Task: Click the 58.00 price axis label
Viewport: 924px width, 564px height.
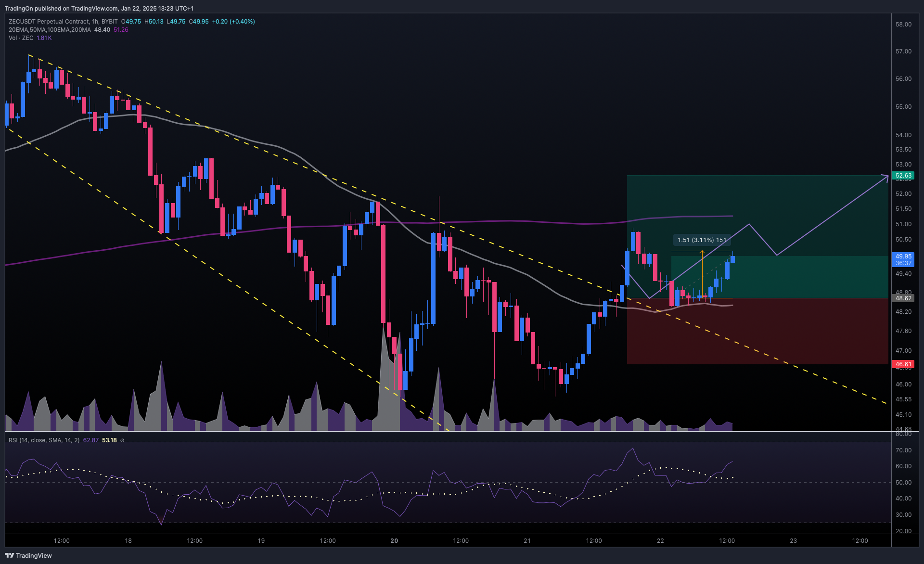Action: tap(903, 25)
